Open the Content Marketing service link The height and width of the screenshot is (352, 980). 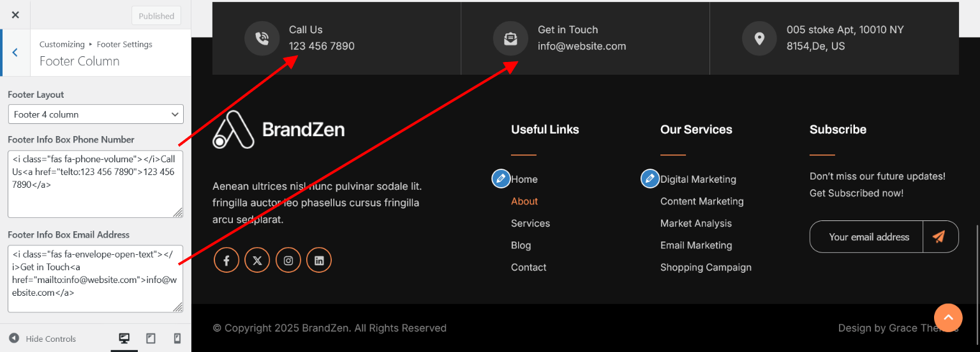[x=702, y=201]
